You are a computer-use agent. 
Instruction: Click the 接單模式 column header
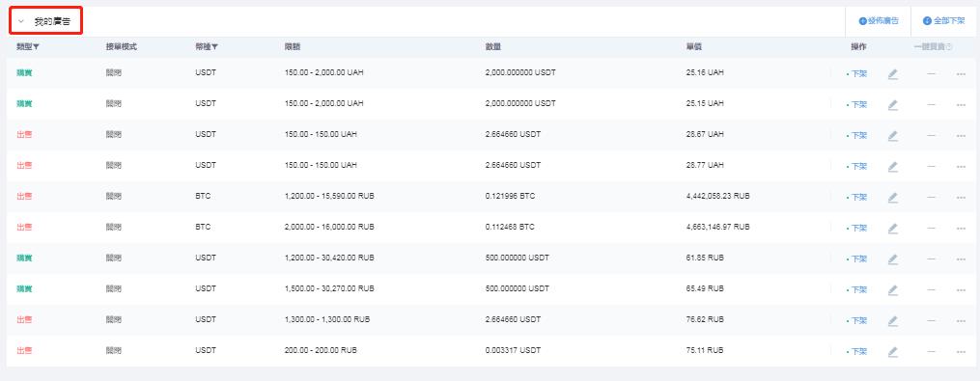coord(122,47)
